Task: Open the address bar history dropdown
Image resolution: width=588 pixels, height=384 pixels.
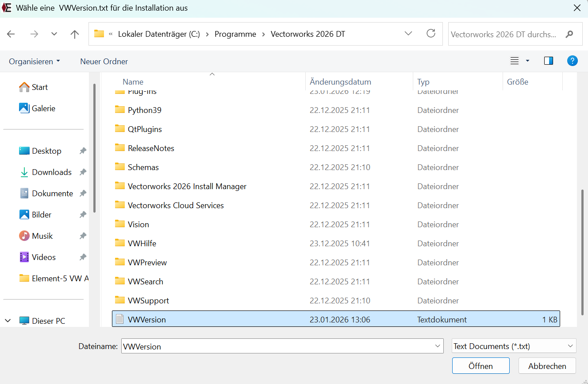Action: pos(408,34)
